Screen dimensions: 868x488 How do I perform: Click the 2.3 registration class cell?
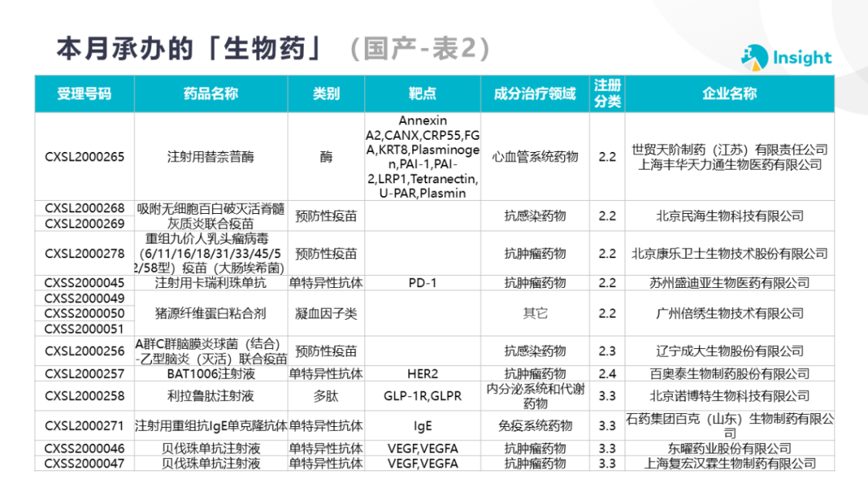[x=608, y=351]
